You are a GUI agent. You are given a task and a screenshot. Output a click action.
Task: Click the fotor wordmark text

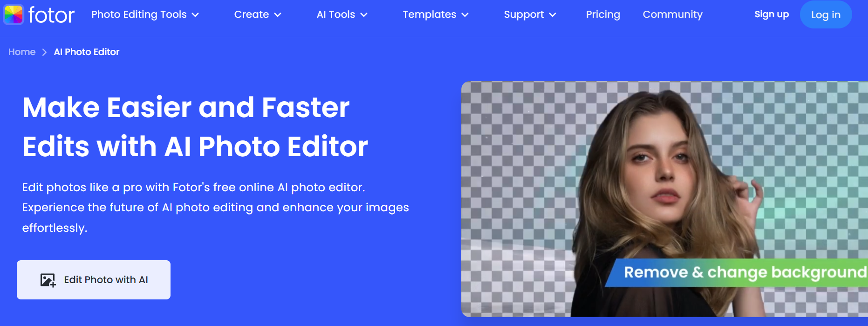[x=51, y=15]
